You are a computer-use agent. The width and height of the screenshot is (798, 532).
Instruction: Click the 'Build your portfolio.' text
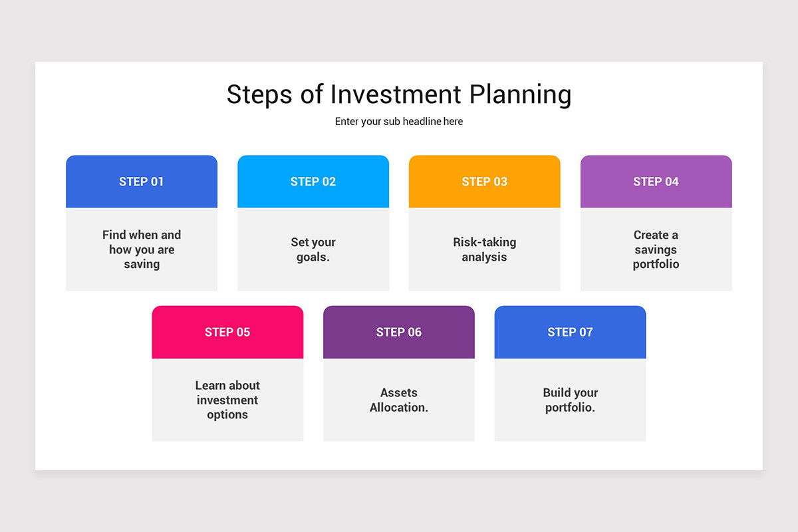[x=571, y=400]
